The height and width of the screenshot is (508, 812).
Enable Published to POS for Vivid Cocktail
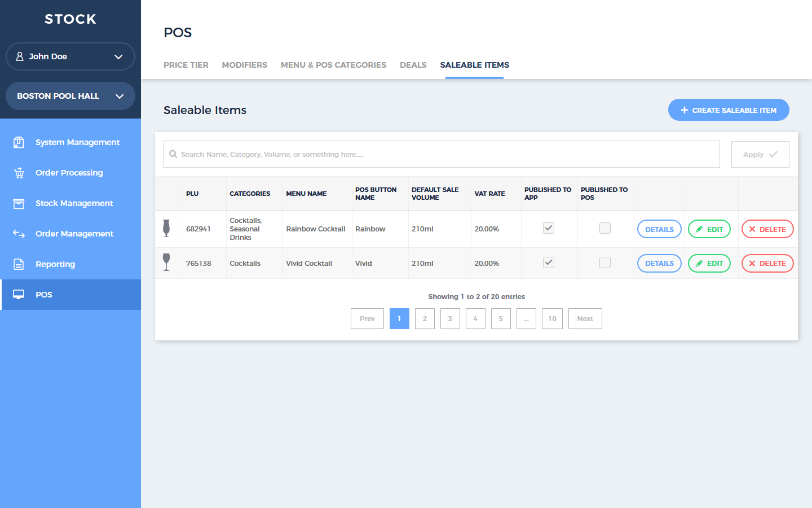pos(605,262)
